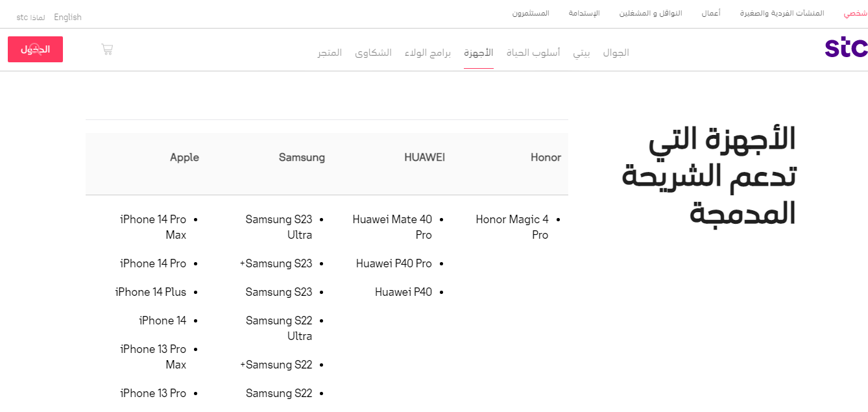Click the 'iPhone 14 Pro' list entry
868x412 pixels.
coord(153,263)
